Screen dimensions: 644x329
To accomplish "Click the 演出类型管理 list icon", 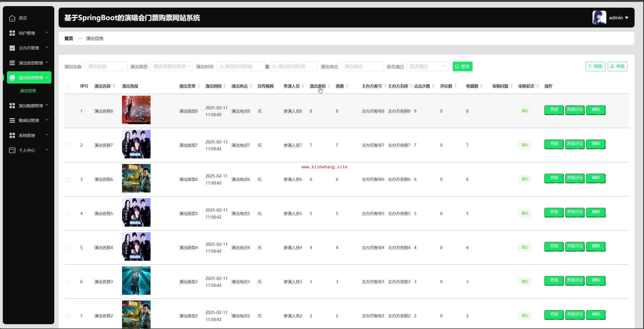I will (x=12, y=63).
